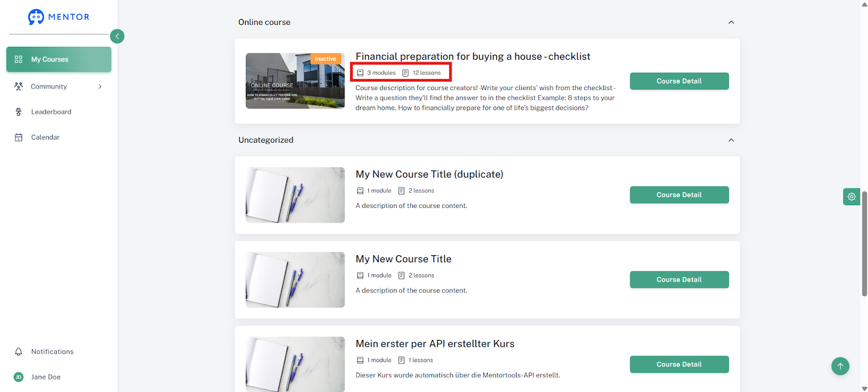The image size is (868, 392).
Task: Click the Financial preparation course thumbnail
Action: [x=295, y=81]
